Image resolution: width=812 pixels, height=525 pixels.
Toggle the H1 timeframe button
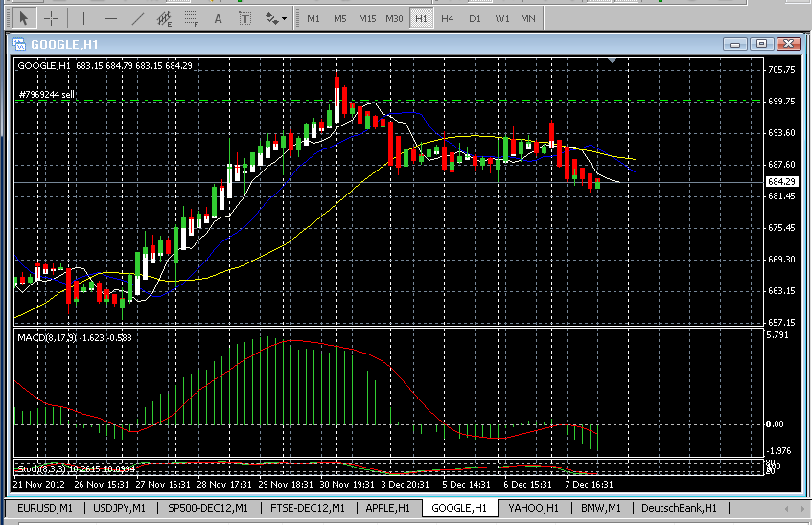point(421,18)
